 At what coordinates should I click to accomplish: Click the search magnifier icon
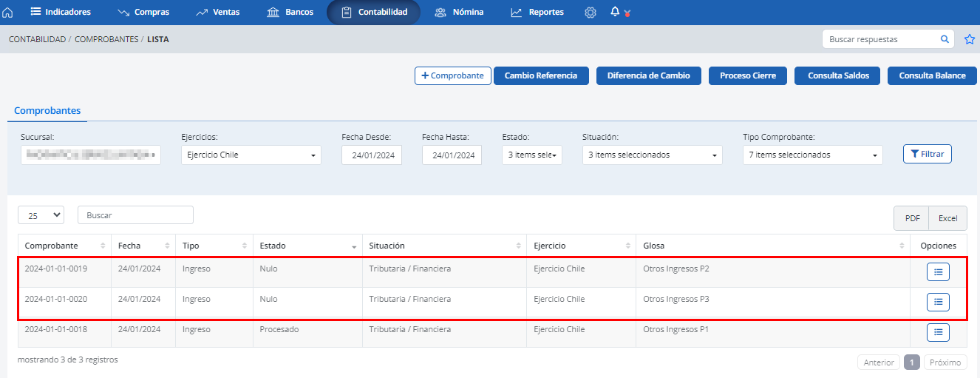click(x=944, y=39)
